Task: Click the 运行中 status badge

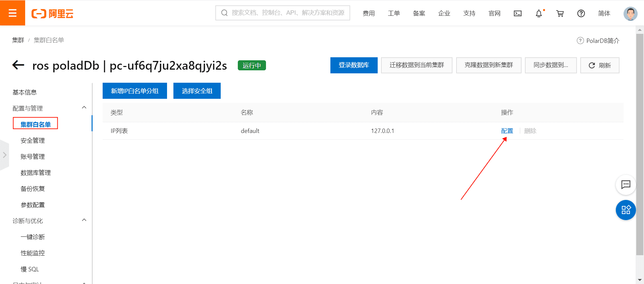Action: [x=252, y=65]
